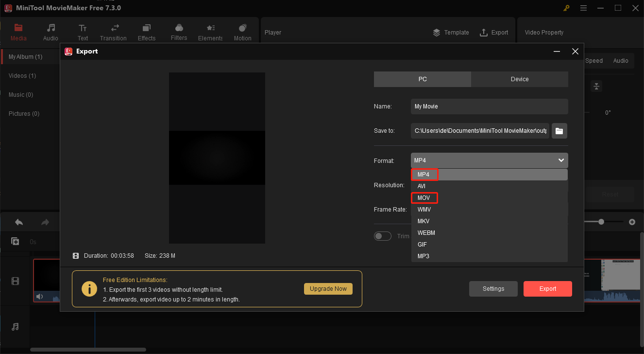644x354 pixels.
Task: Click the video clip on the timeline
Action: pos(47,281)
